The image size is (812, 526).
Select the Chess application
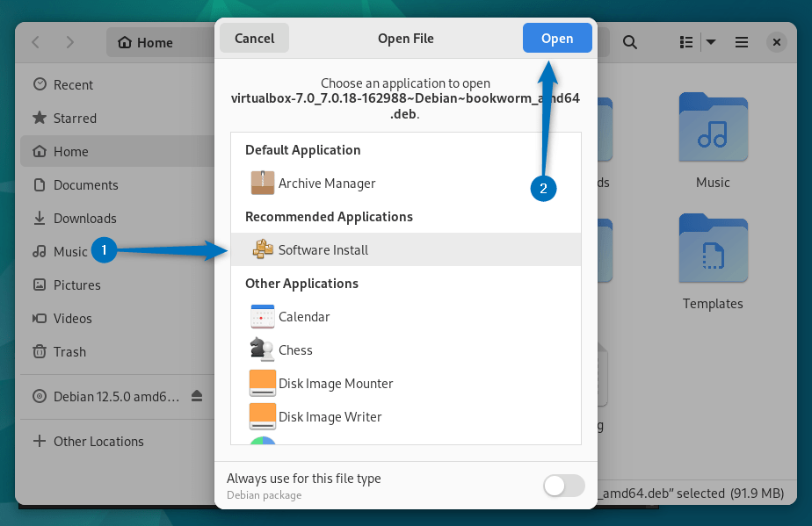click(x=296, y=349)
